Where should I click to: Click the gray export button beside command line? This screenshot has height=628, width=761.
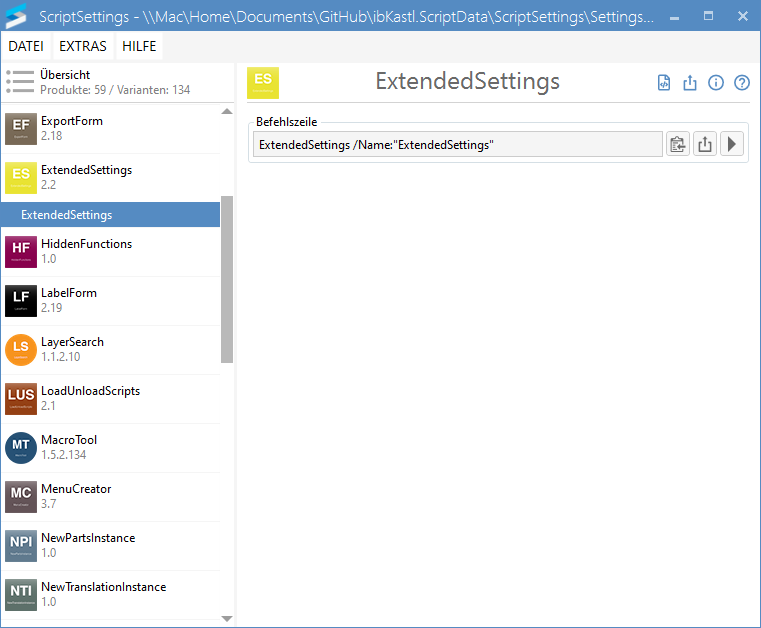point(705,145)
